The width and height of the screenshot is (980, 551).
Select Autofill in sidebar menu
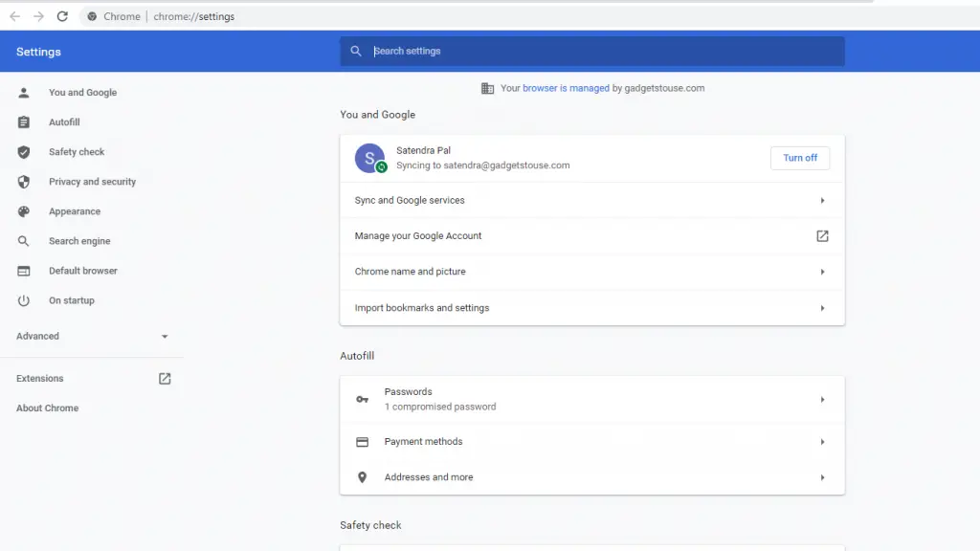(x=64, y=122)
